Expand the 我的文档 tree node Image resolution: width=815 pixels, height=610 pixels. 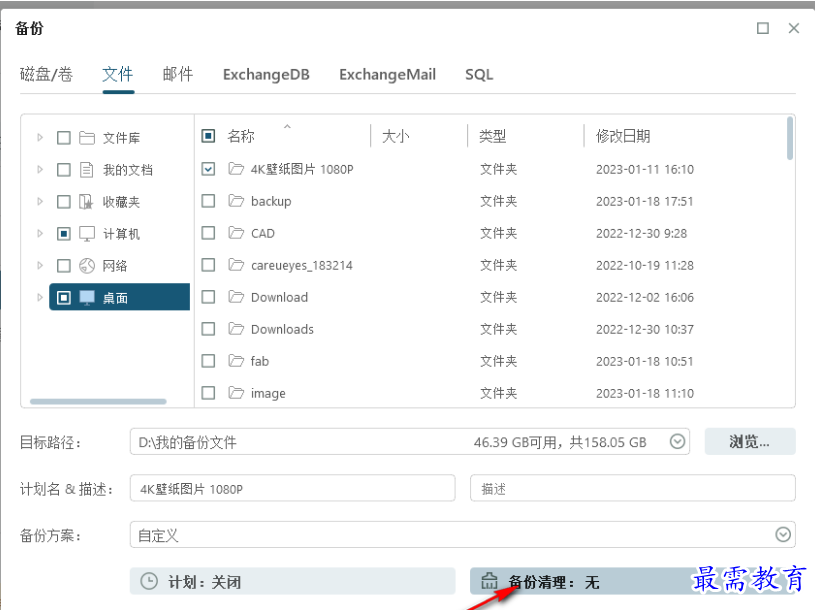(x=40, y=169)
